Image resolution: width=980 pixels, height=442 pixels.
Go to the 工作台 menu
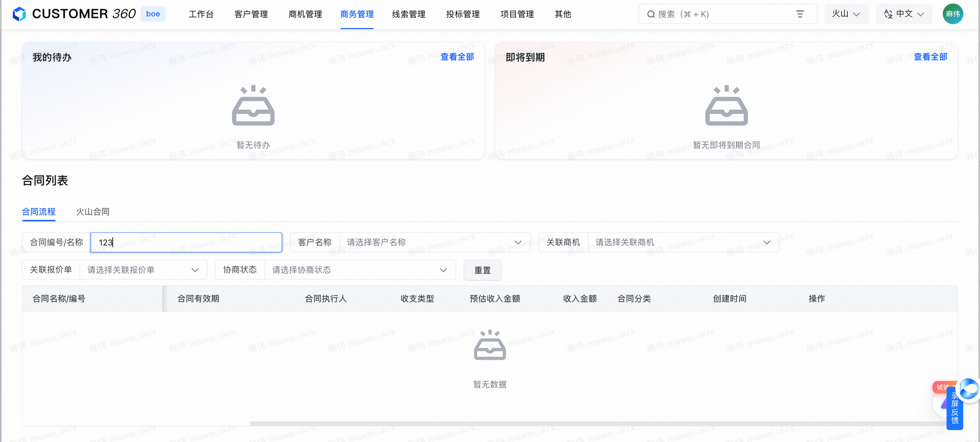[201, 14]
